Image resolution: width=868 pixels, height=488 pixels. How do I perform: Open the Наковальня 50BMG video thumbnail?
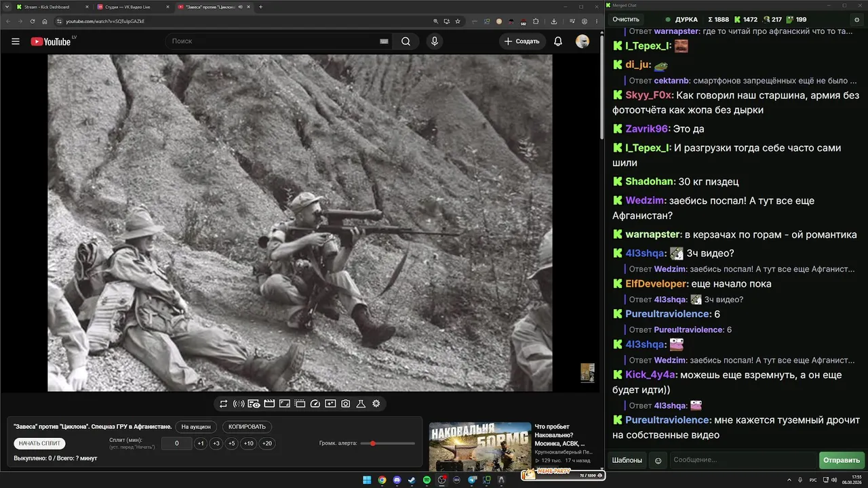480,445
